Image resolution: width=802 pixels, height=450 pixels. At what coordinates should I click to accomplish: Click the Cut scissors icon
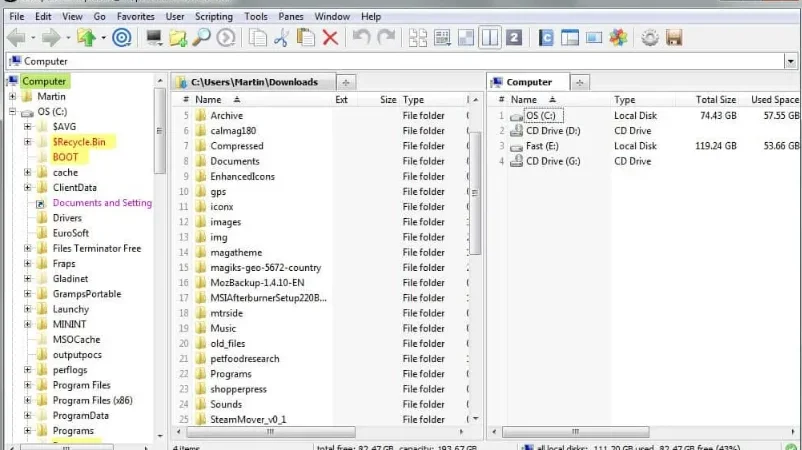[281, 38]
